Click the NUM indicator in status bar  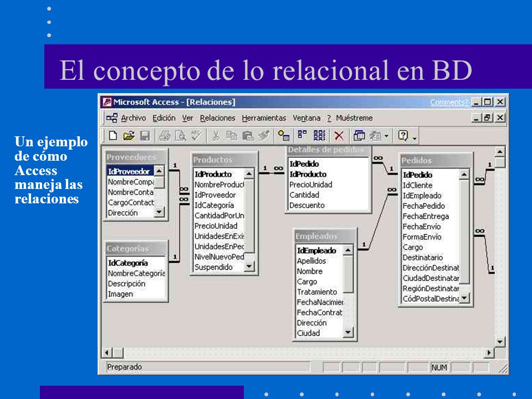439,367
